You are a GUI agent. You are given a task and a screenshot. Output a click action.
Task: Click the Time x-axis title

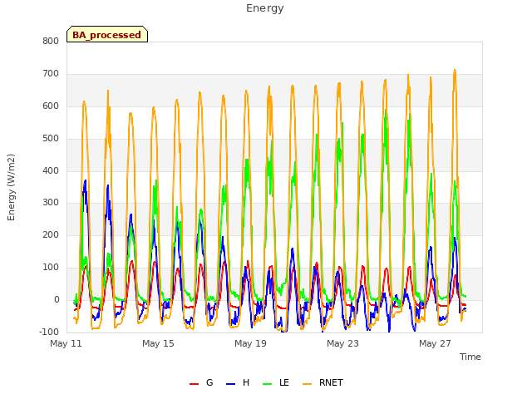coord(470,357)
